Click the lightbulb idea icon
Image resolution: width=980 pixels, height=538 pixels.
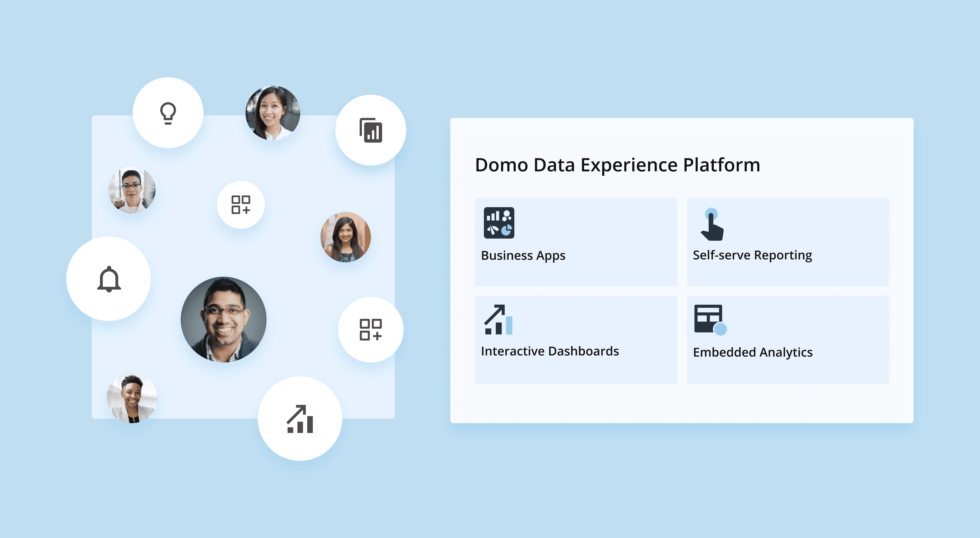pos(168,113)
